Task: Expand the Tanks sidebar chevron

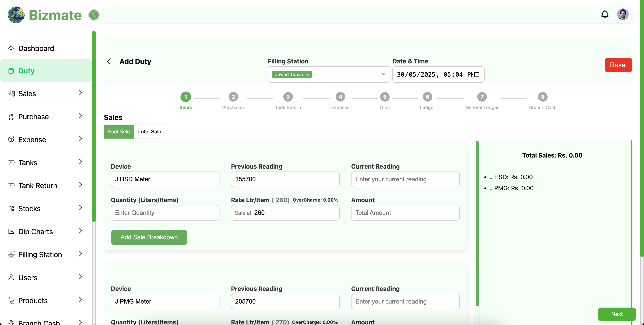Action: (x=80, y=162)
